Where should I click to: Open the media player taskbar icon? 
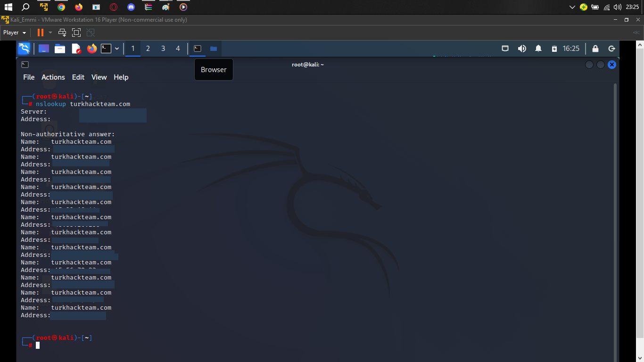pyautogui.click(x=183, y=7)
